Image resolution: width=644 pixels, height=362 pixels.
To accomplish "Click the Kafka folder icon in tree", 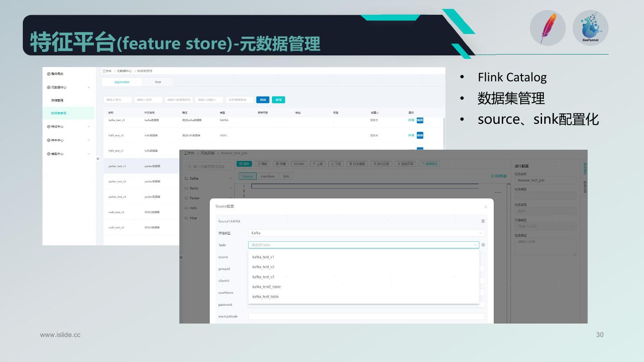I will (x=186, y=178).
